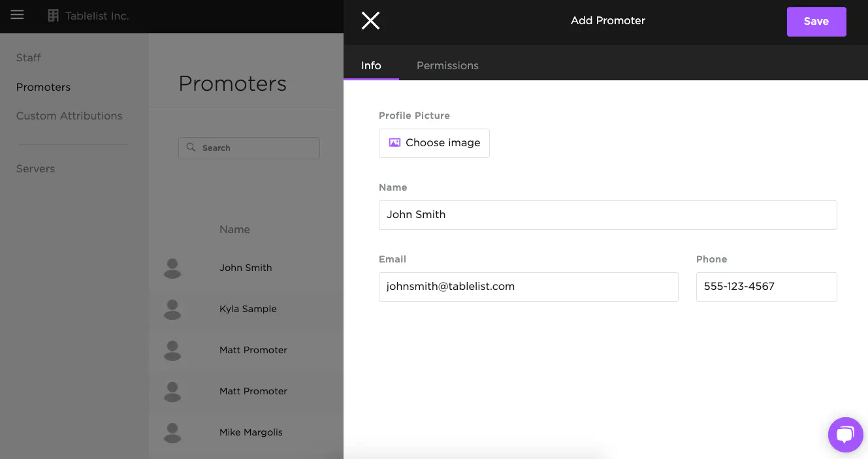Open the hamburger navigation menu
This screenshot has width=868, height=459.
[x=17, y=15]
